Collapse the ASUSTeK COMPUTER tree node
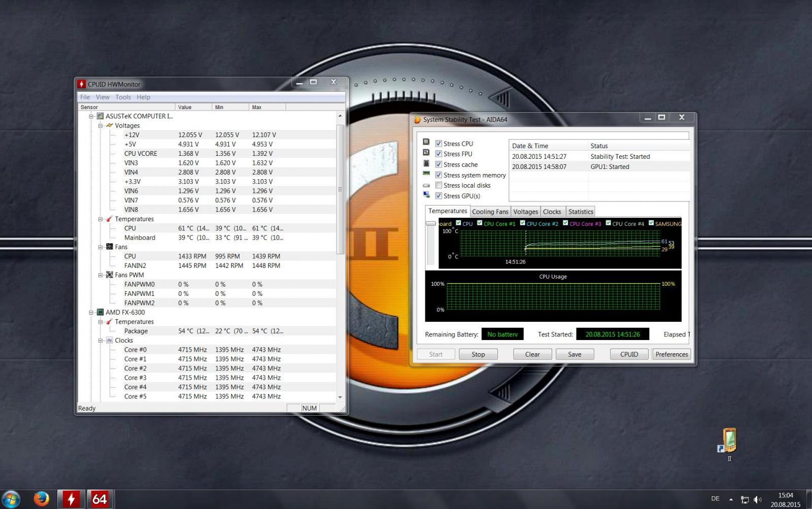Viewport: 812px width, 509px height. [91, 116]
